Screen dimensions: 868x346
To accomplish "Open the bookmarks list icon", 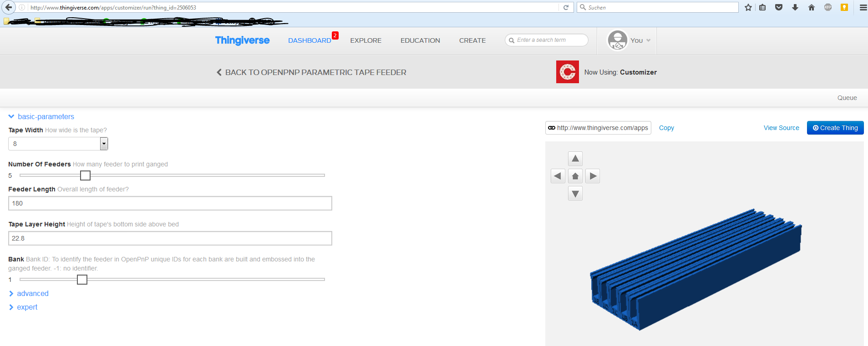I will (762, 7).
